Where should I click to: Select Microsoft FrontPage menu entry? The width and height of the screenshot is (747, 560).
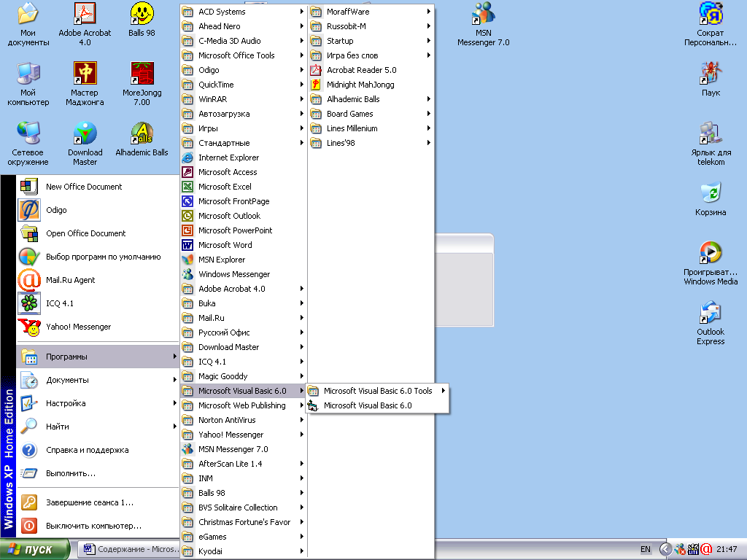(x=244, y=201)
